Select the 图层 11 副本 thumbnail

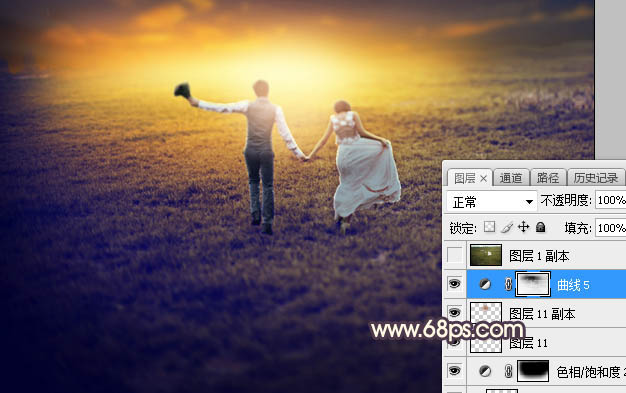(x=486, y=313)
